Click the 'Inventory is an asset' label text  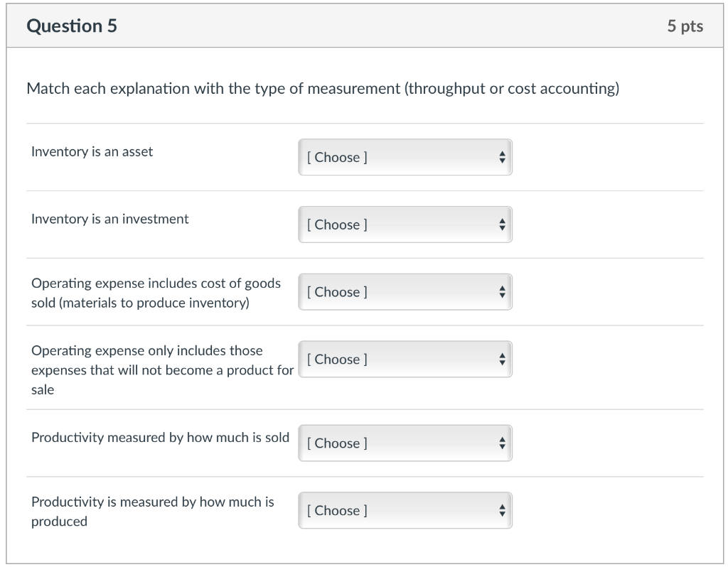coord(92,151)
